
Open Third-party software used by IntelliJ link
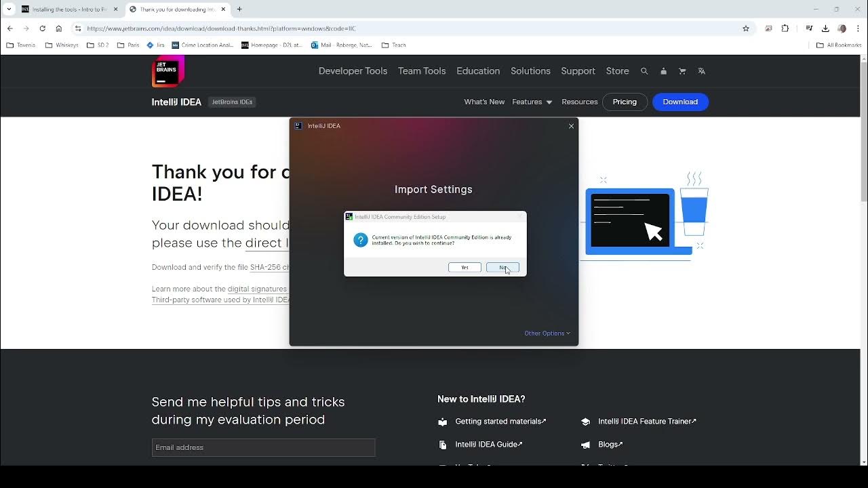coord(221,300)
